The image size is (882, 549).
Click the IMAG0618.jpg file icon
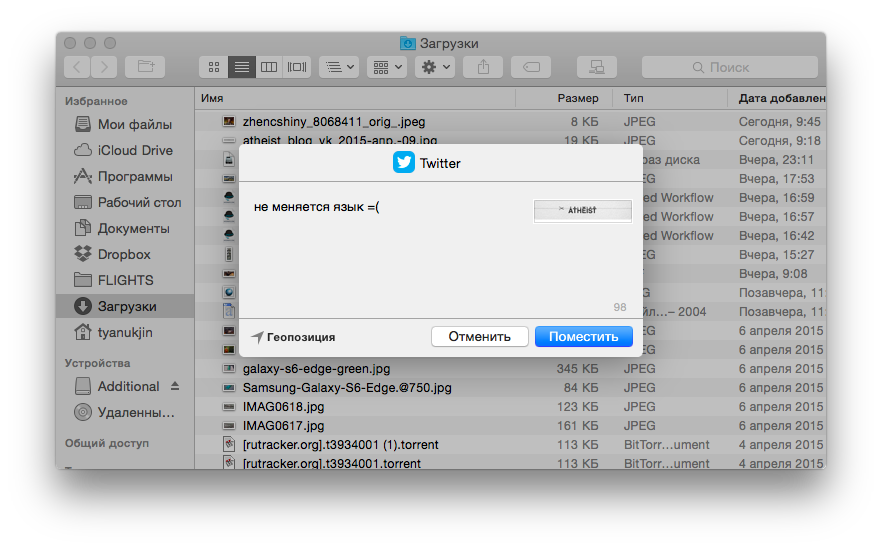pos(228,406)
